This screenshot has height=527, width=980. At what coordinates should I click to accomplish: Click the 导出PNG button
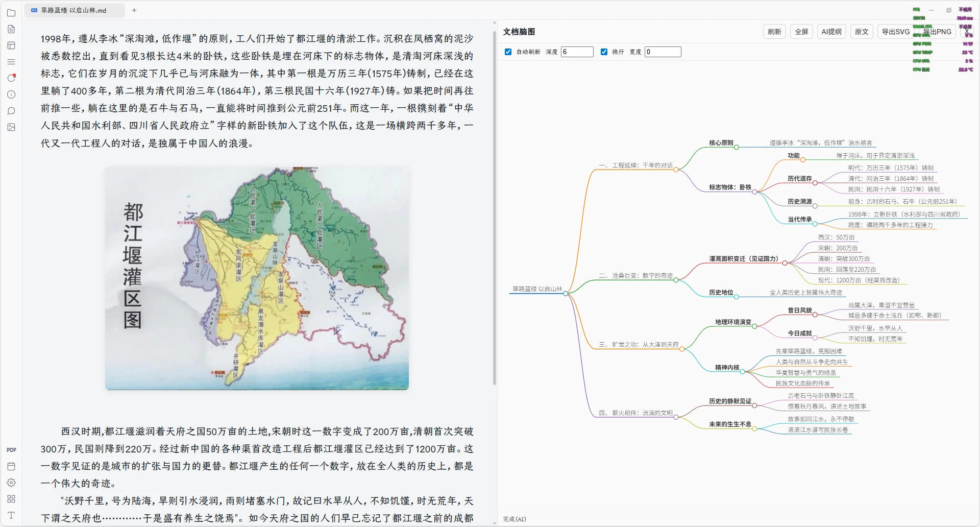pos(938,32)
